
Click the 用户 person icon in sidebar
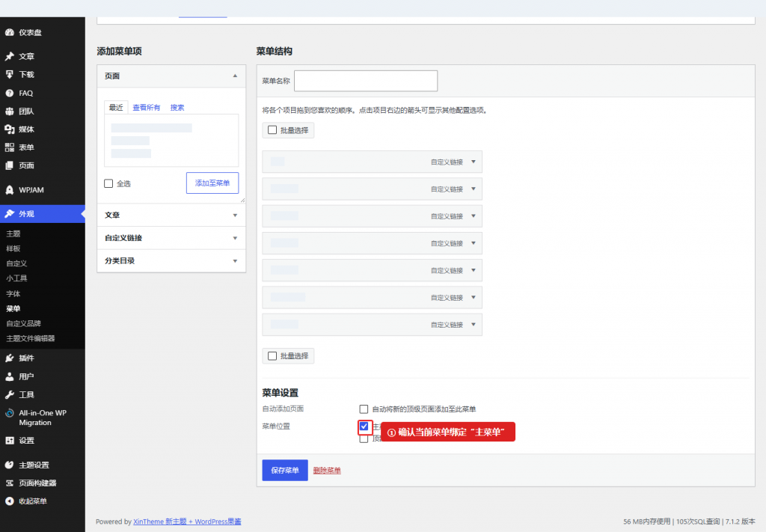tap(9, 376)
